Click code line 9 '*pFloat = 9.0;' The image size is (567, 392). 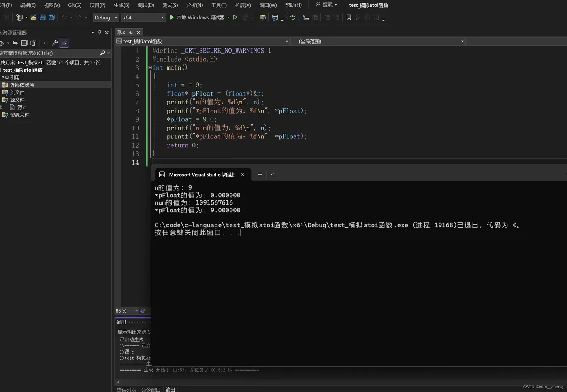[192, 119]
